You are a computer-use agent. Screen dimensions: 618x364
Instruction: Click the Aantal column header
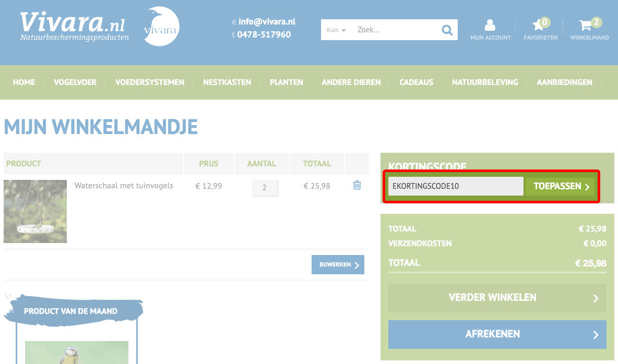click(x=262, y=163)
